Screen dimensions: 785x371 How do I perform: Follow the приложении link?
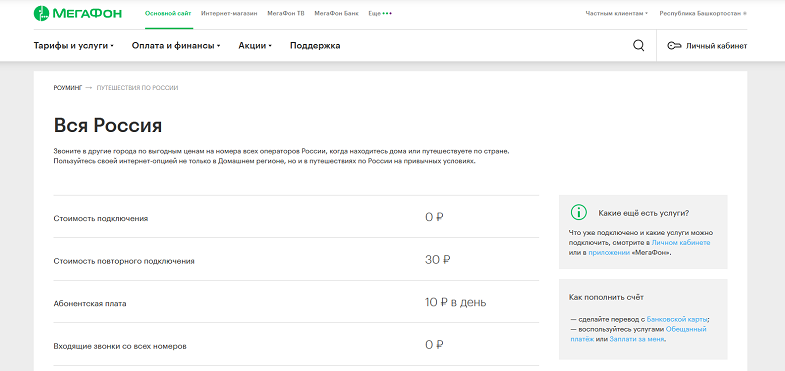(x=609, y=253)
